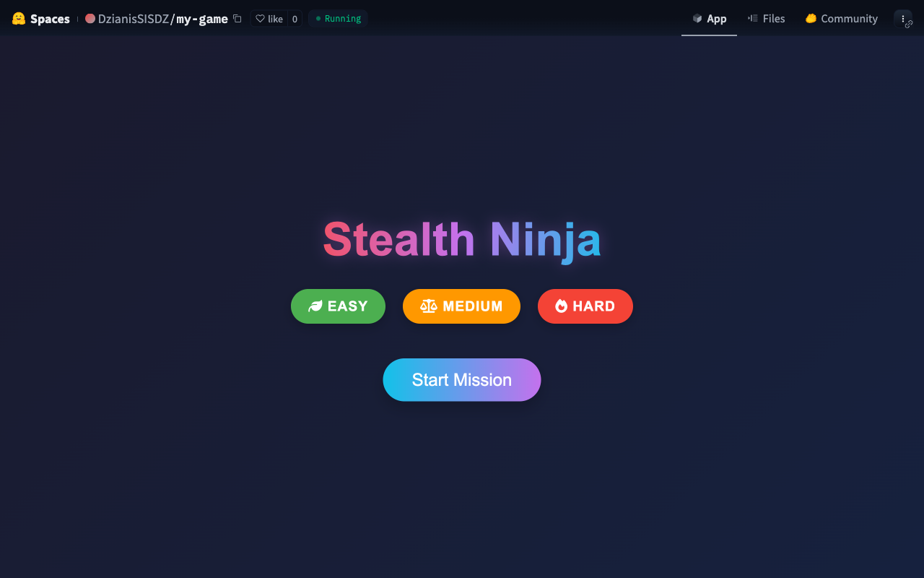Open the DzianisSISDZ profile link
924x578 pixels.
coord(133,19)
